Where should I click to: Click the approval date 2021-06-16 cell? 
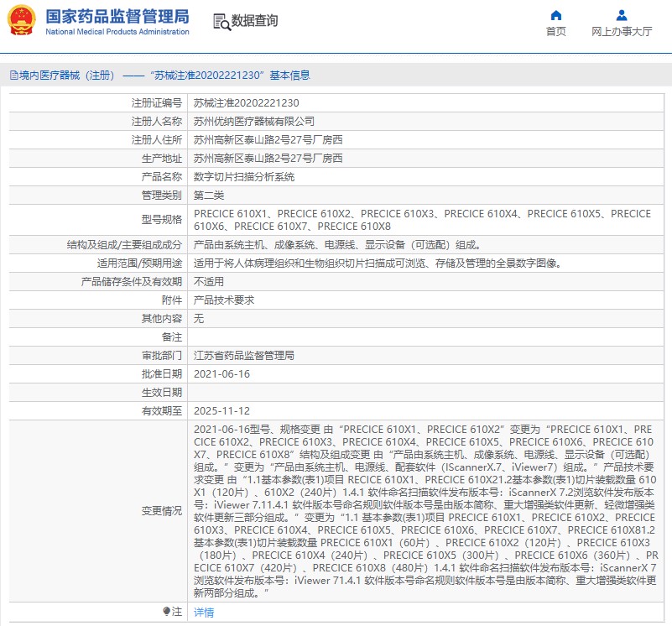[221, 374]
